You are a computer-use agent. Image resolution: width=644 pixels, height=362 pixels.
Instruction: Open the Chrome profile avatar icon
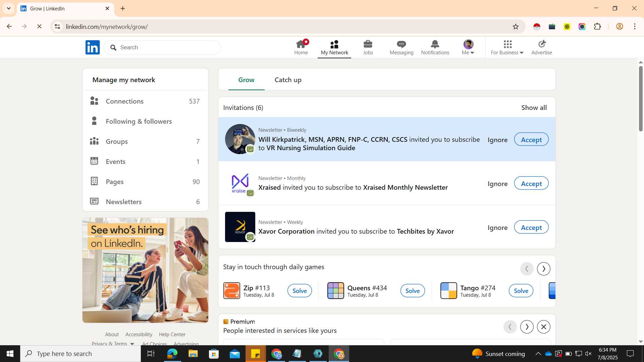[x=620, y=26]
